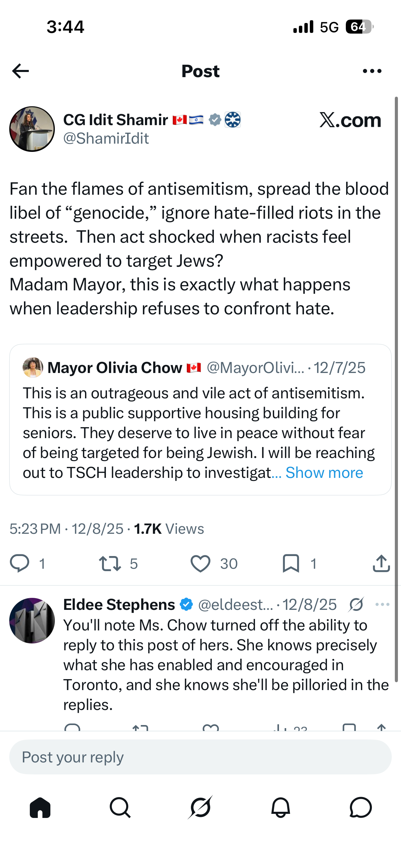Switch to the Home tab
The image size is (401, 868).
[x=40, y=808]
